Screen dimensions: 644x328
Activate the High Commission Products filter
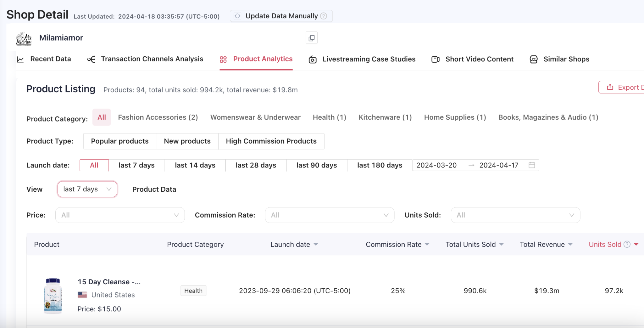coord(271,141)
